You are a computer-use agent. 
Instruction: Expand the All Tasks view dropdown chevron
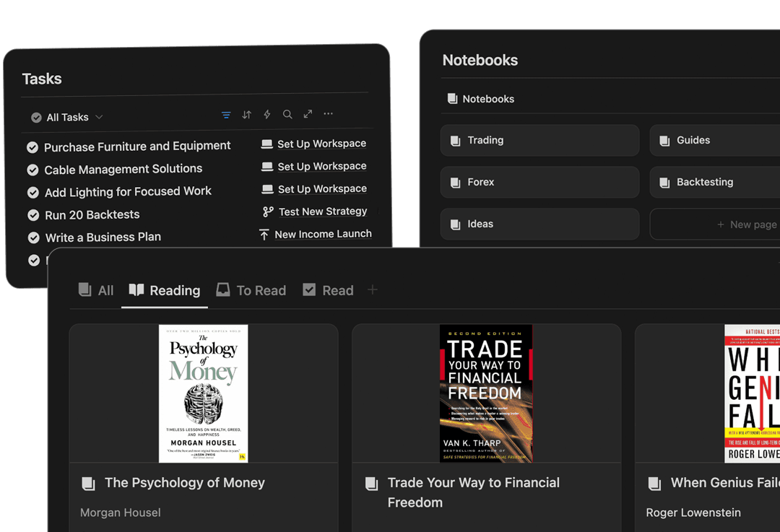[99, 117]
